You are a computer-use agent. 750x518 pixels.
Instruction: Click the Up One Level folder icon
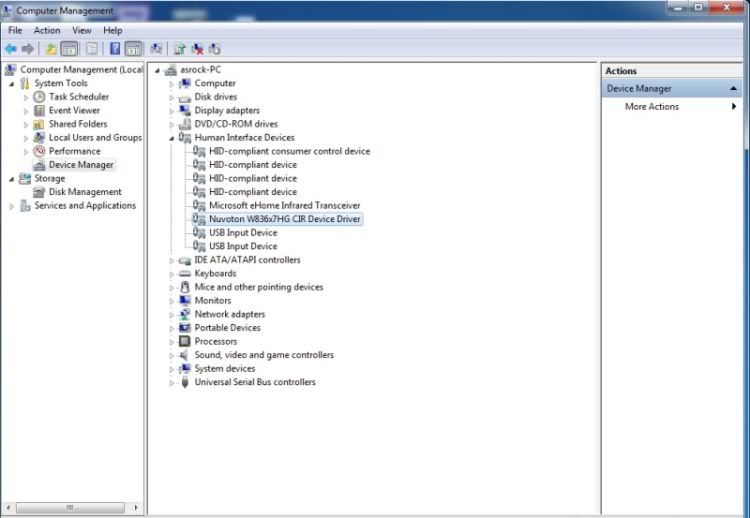51,49
